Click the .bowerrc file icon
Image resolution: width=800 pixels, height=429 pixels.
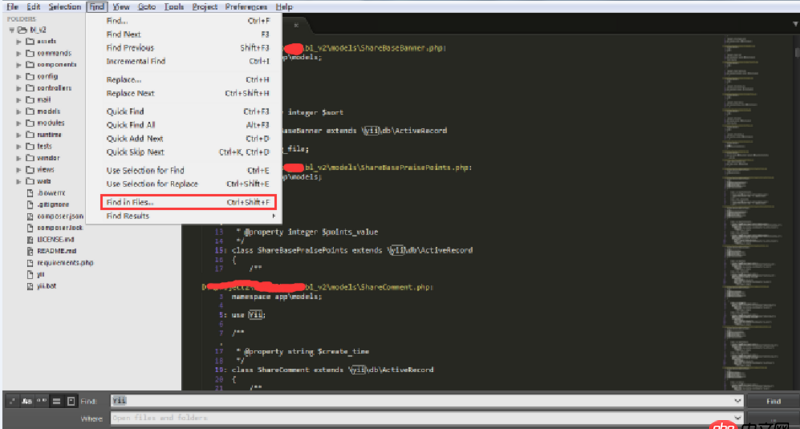point(30,193)
